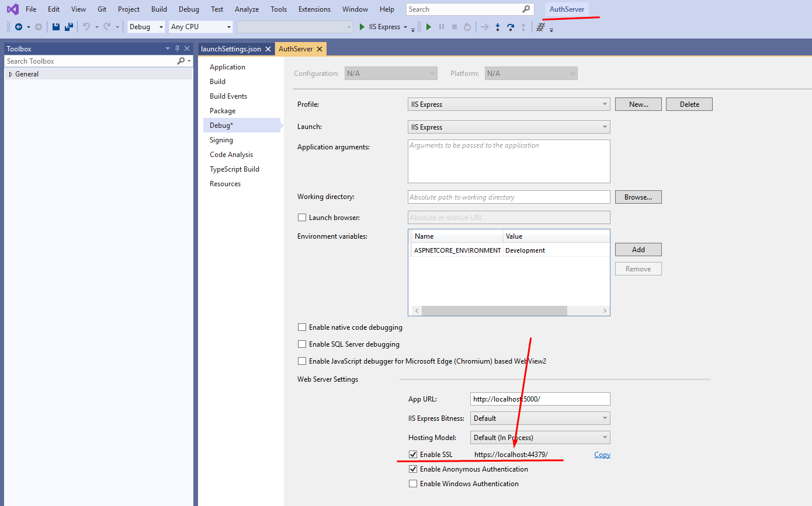812x506 pixels.
Task: Click the Copy link next to SSL URL
Action: 602,455
